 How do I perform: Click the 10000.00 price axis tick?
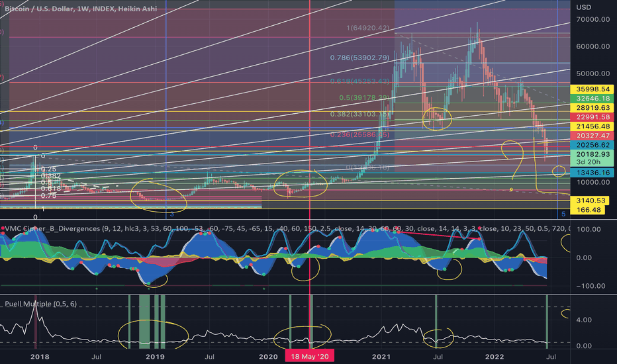593,182
